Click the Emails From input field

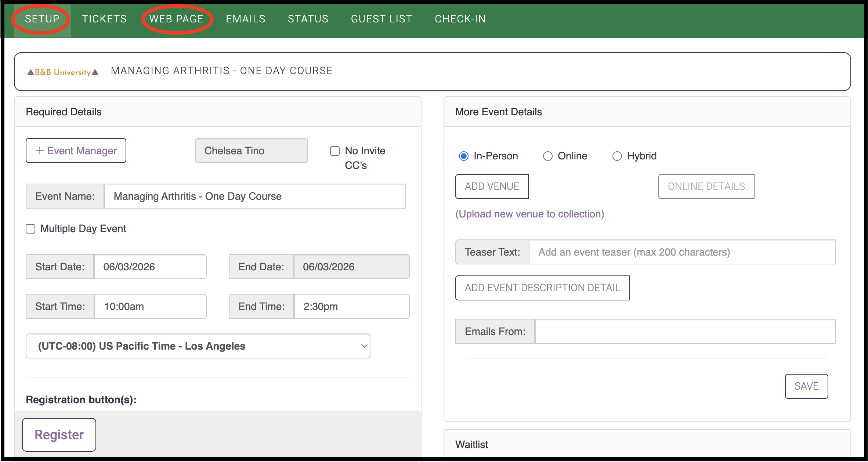[685, 331]
